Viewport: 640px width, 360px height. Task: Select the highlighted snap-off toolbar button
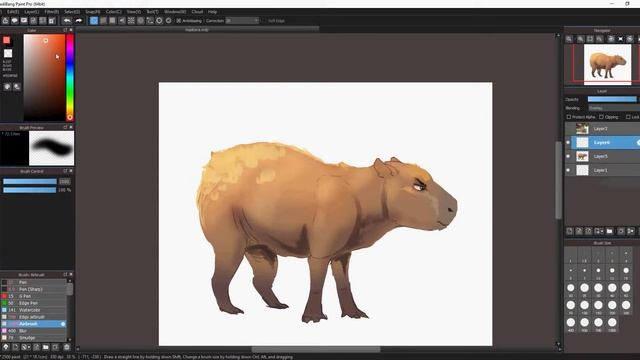(x=94, y=20)
